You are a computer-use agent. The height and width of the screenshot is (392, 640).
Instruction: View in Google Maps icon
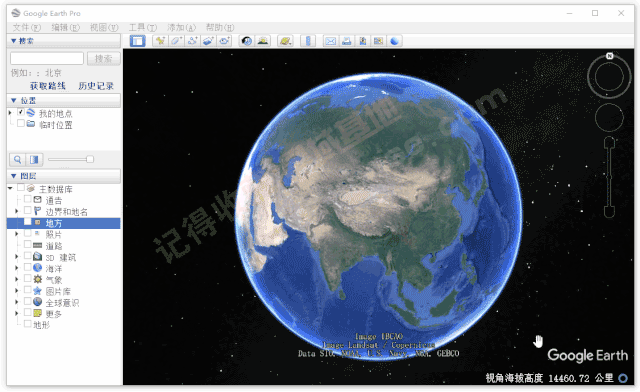point(378,41)
